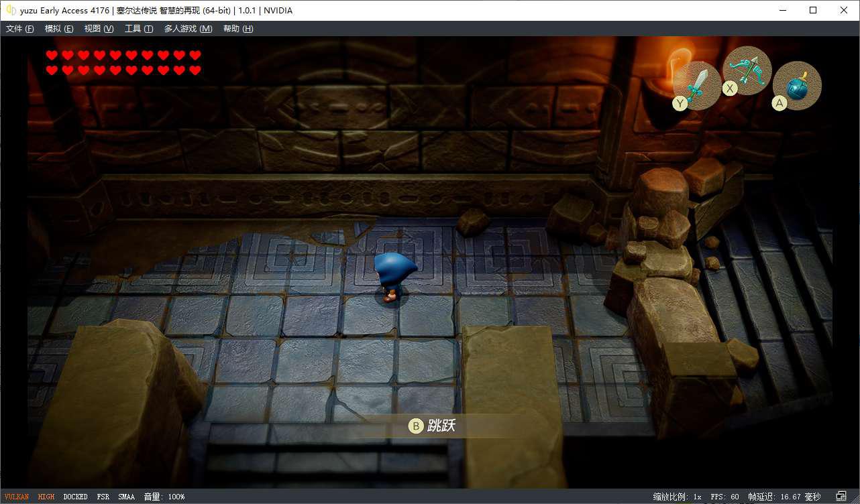860x504 pixels.
Task: Open the 模拟 (E) menu
Action: pyautogui.click(x=59, y=29)
